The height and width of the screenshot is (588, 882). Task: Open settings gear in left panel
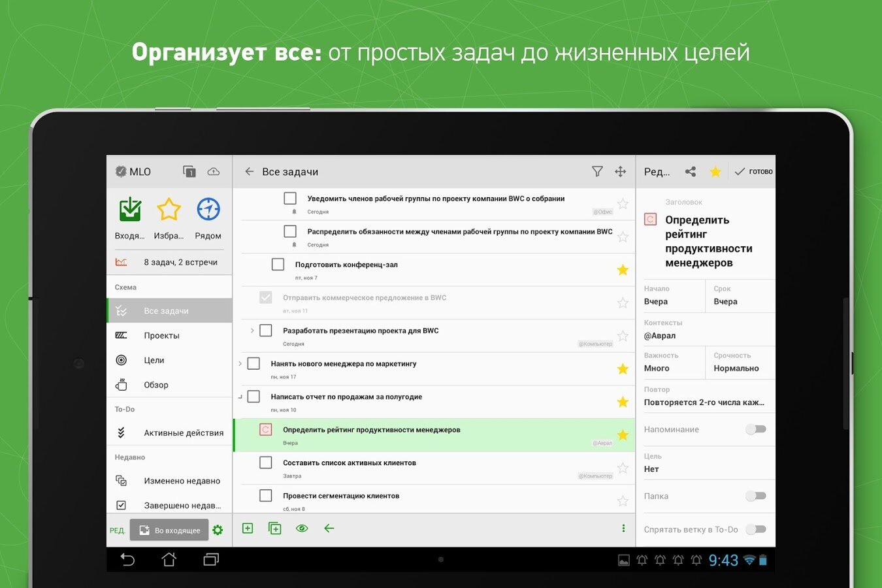tap(218, 530)
